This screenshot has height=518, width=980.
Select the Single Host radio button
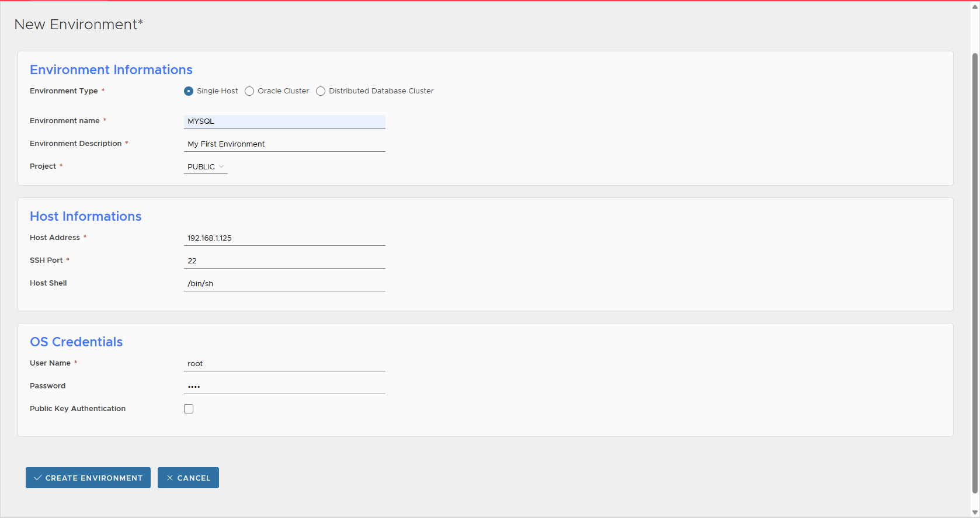click(x=189, y=91)
